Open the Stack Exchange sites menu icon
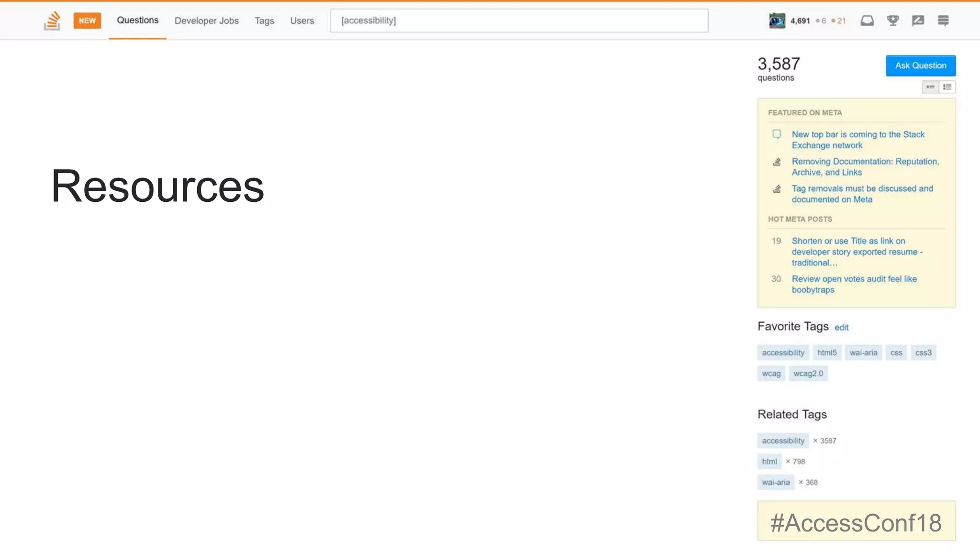The height and width of the screenshot is (551, 980). pyautogui.click(x=943, y=21)
